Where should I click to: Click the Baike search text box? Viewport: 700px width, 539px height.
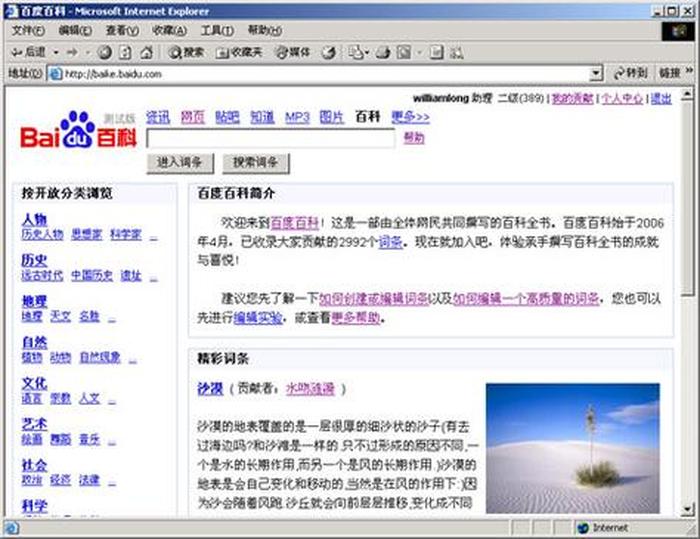point(271,138)
